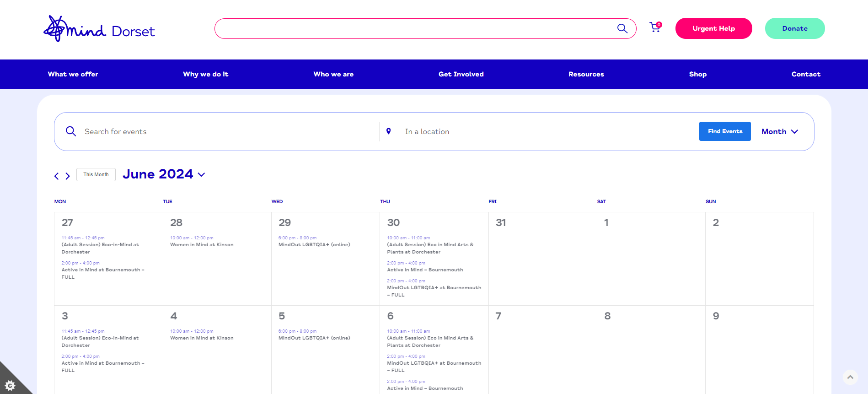Expand the June 2024 date picker
This screenshot has width=868, height=394.
click(x=164, y=174)
